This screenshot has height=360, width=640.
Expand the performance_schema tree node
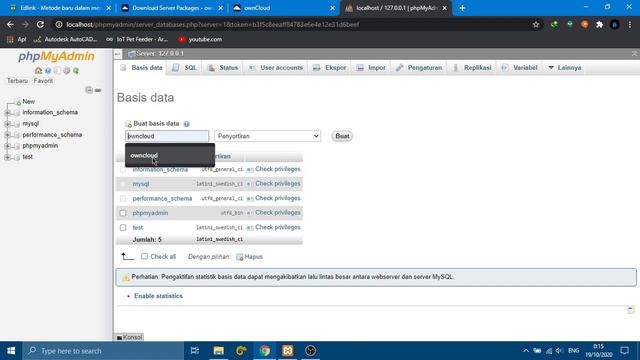(7, 135)
